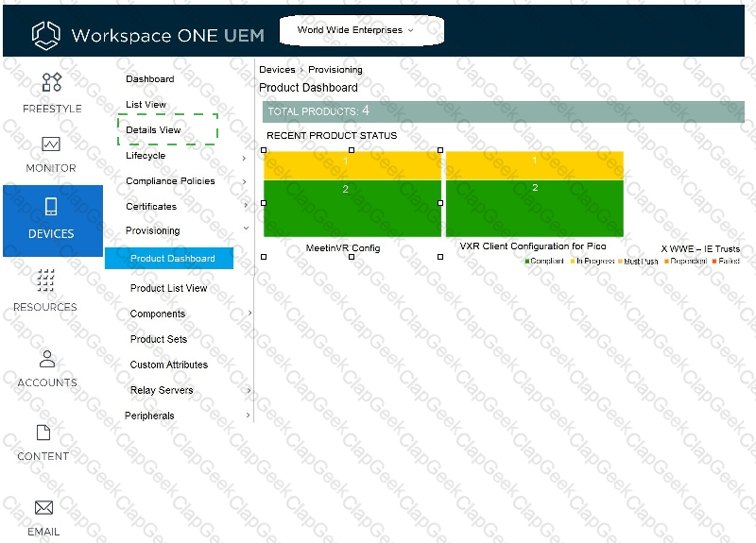The width and height of the screenshot is (756, 543).
Task: Open the Email envelope icon
Action: click(x=43, y=508)
